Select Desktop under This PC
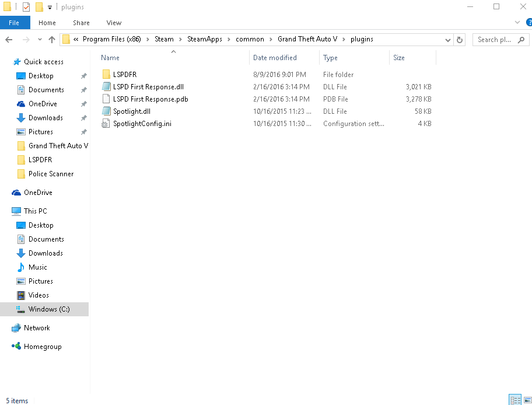The image size is (532, 405). coord(41,225)
